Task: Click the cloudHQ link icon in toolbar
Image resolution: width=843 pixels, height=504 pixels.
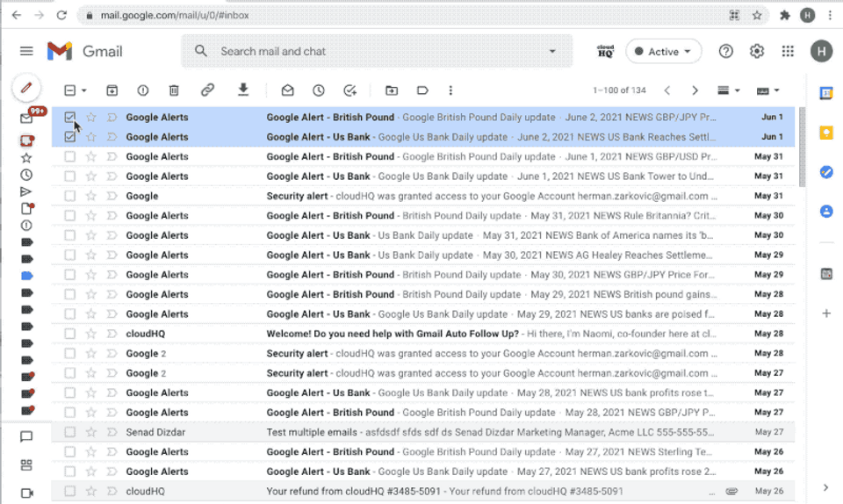Action: click(x=207, y=90)
